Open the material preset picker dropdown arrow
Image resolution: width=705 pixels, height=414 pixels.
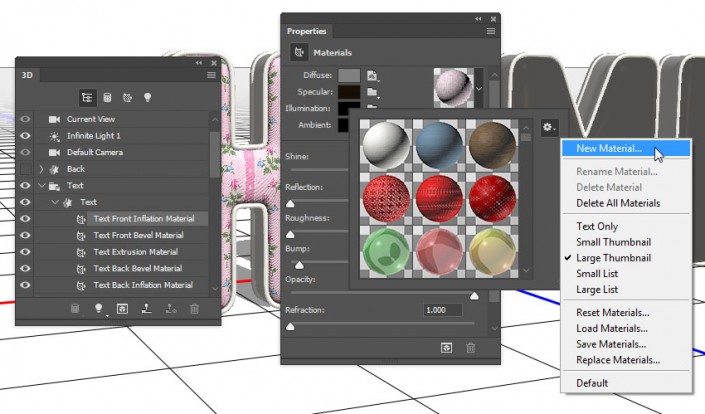(478, 88)
